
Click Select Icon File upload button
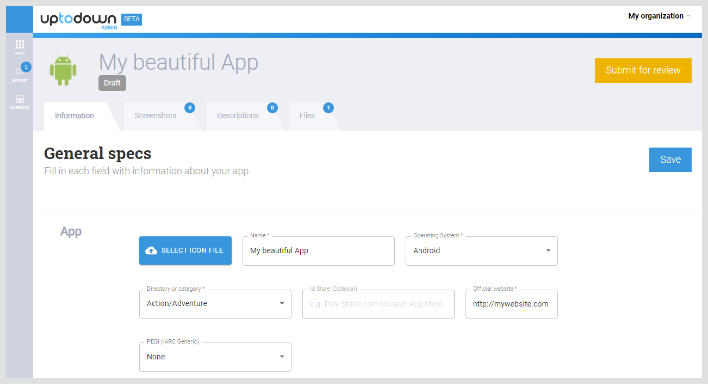click(x=185, y=250)
